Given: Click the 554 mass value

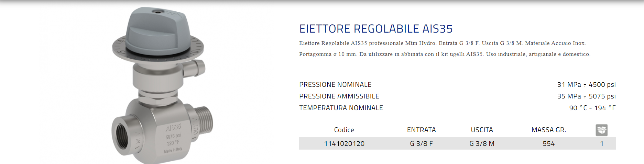Looking at the screenshot, I should 548,144.
